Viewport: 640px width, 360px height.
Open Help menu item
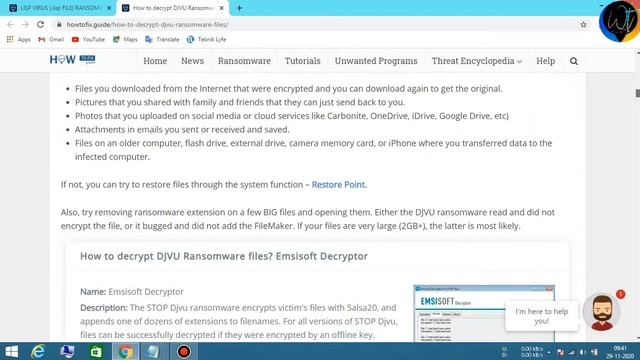(545, 61)
